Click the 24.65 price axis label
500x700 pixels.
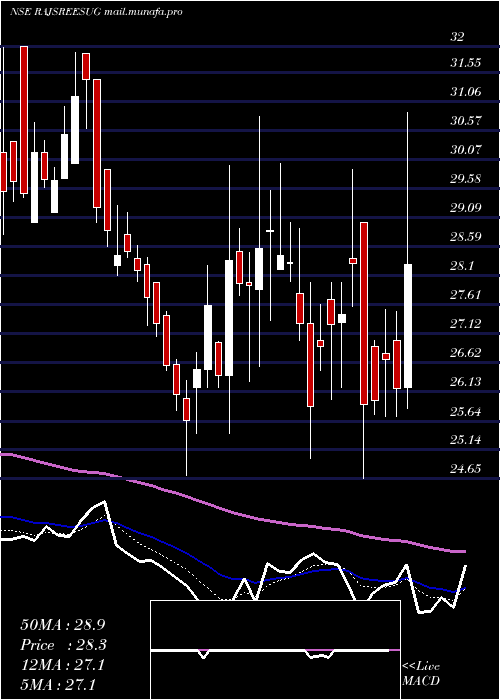point(465,469)
